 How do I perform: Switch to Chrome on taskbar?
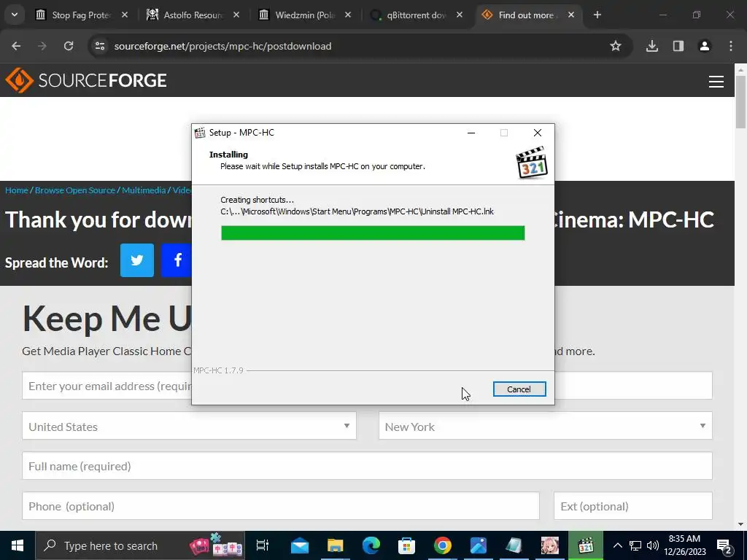pos(443,545)
